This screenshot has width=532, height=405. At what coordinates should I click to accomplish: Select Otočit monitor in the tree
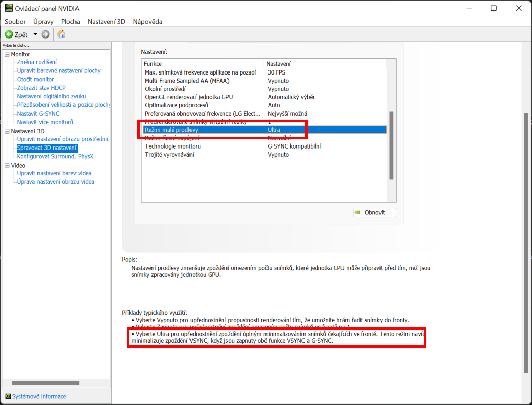[x=35, y=79]
